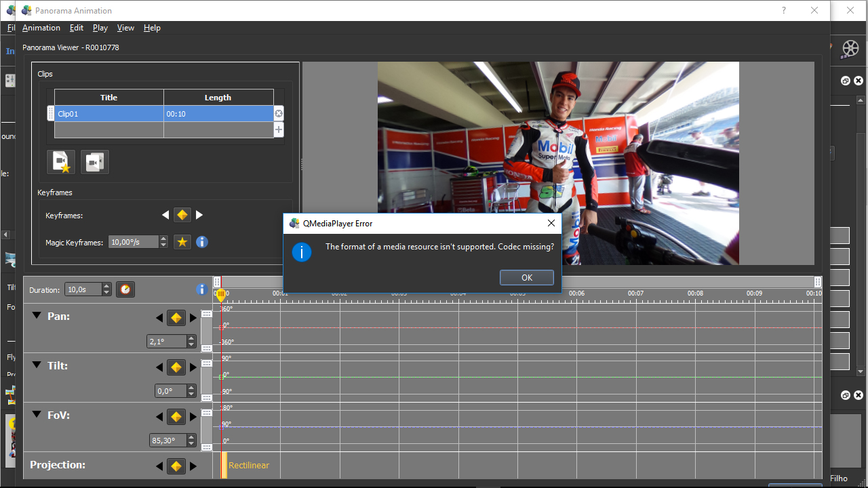Viewport: 868px width, 488px height.
Task: Jump to previous Projection keyframe
Action: [x=159, y=466]
